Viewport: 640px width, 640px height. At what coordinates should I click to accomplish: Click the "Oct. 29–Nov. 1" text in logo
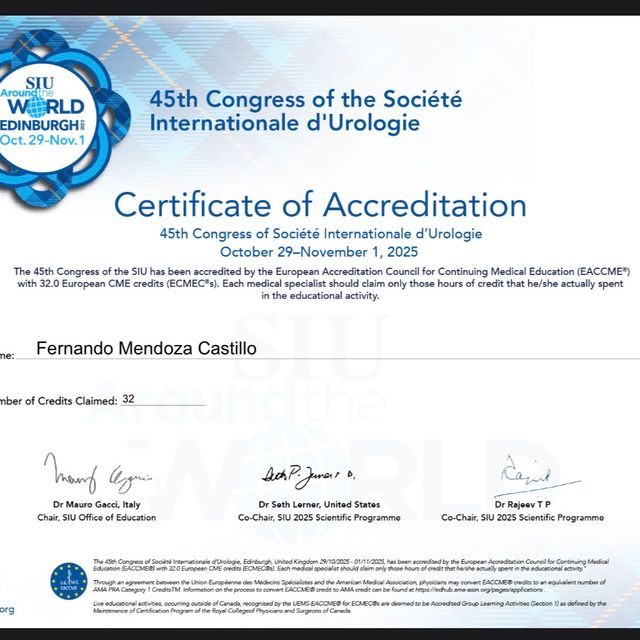[42, 140]
